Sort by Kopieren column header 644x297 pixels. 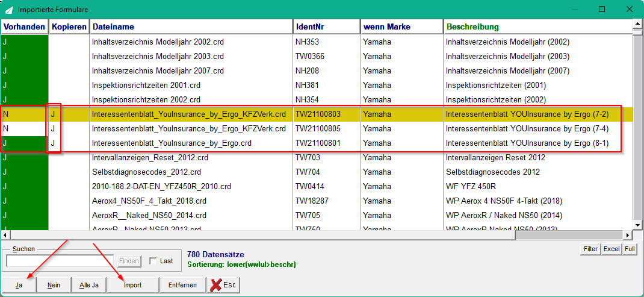coord(69,27)
